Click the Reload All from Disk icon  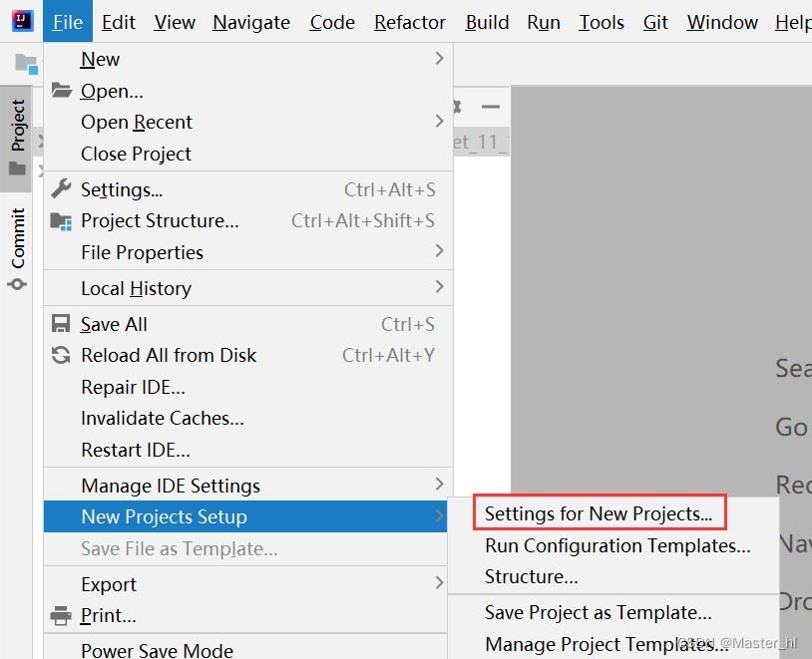point(62,356)
